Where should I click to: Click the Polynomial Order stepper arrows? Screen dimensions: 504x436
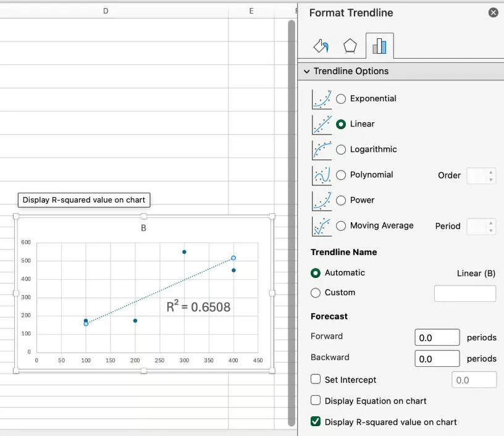click(x=491, y=175)
